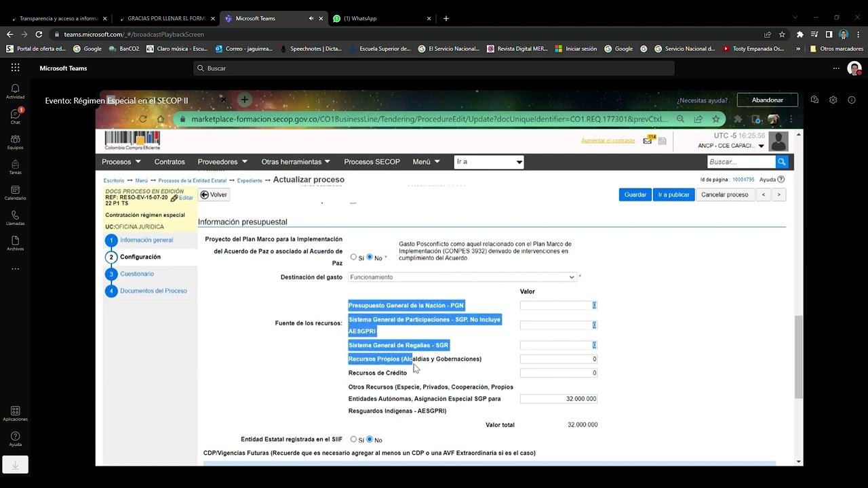Bookmark this page with the Chrome star
Screen dimensions: 868x488
782,35
